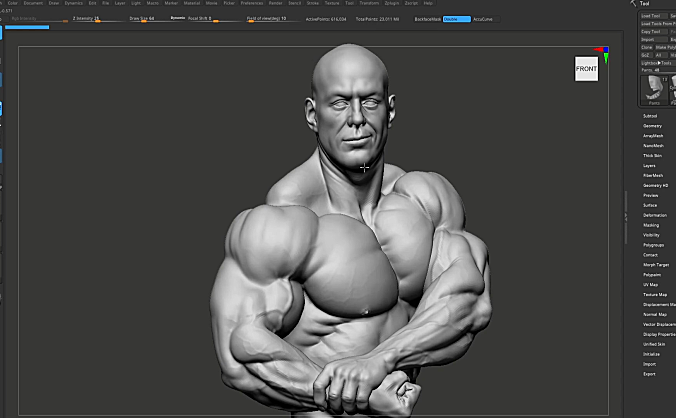Toggle the Dynamic draw size button
Image resolution: width=676 pixels, height=418 pixels.
[x=178, y=18]
